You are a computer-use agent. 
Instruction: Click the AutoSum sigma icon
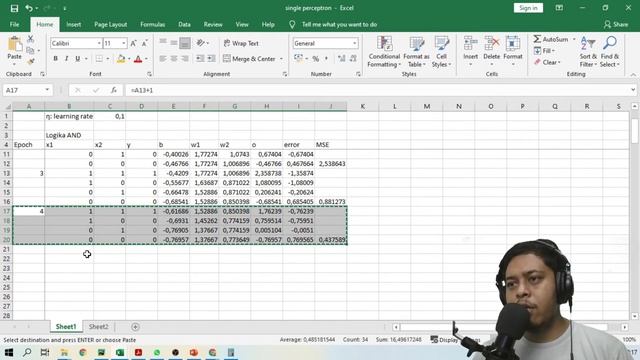[537, 39]
